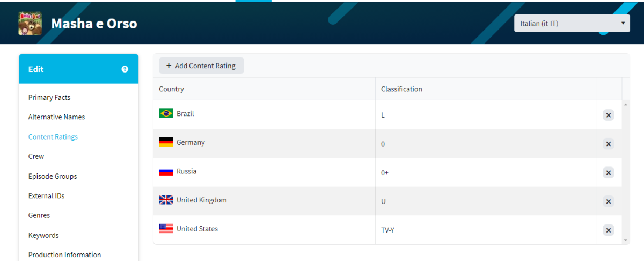This screenshot has height=261, width=644.
Task: Click the Brazil country name
Action: (185, 114)
